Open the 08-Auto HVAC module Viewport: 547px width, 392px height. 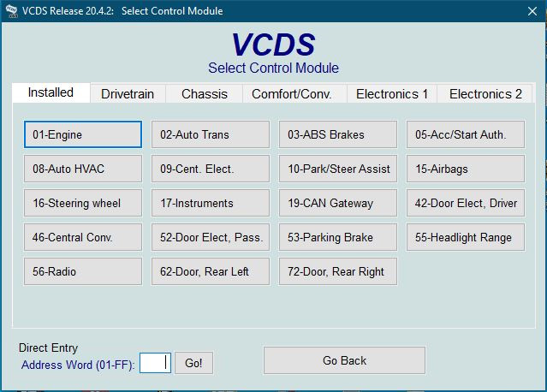tap(83, 169)
